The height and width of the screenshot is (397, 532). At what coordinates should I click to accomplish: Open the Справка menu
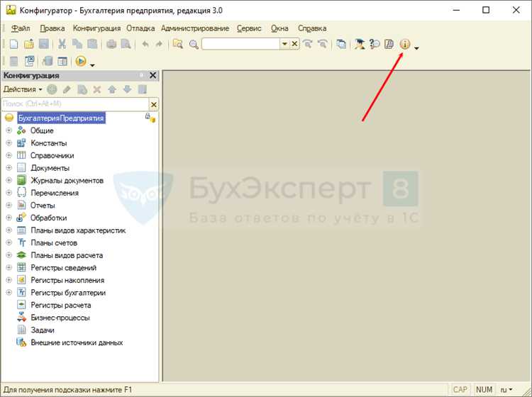point(312,28)
